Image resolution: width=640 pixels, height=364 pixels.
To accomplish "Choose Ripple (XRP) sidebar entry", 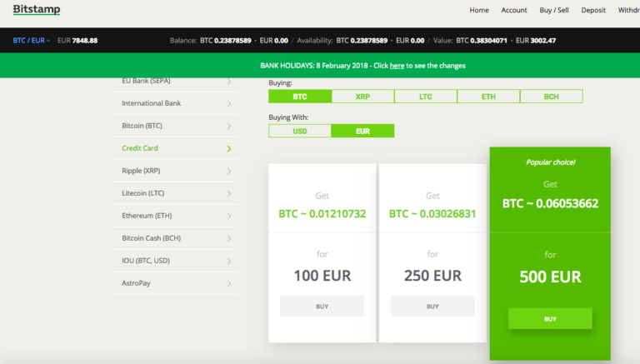I will (x=174, y=171).
